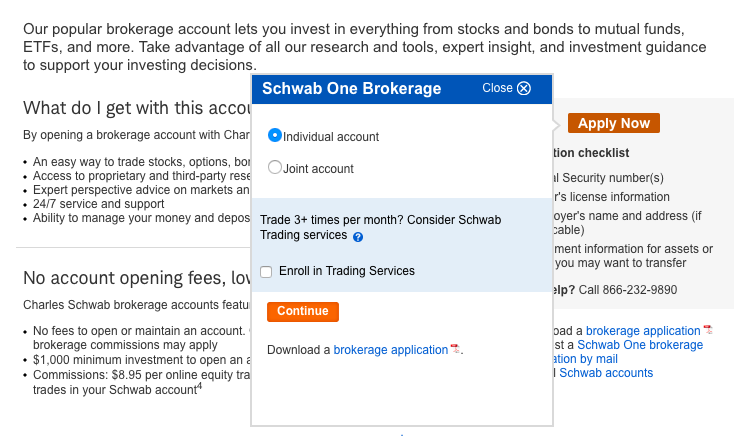Click the Individual account label text

coord(331,137)
